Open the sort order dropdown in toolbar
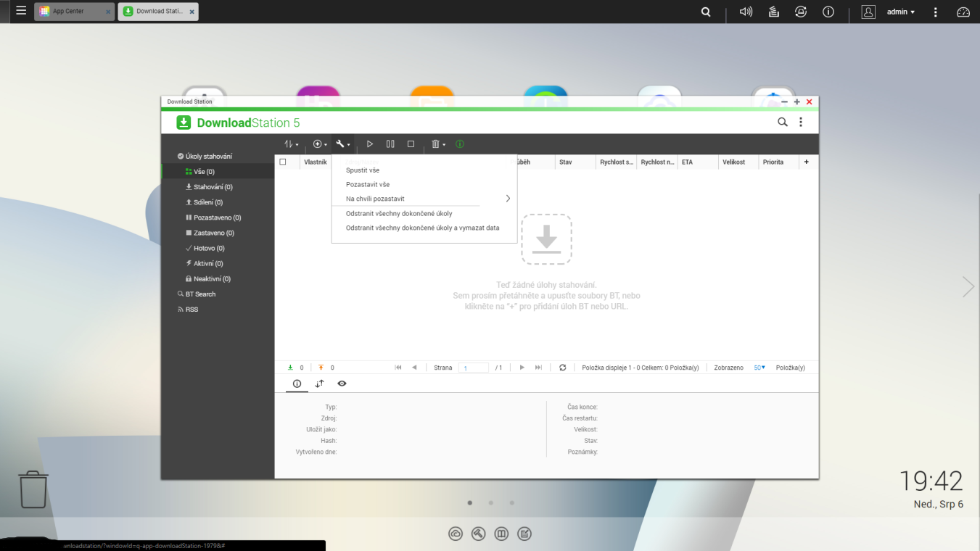 point(291,144)
